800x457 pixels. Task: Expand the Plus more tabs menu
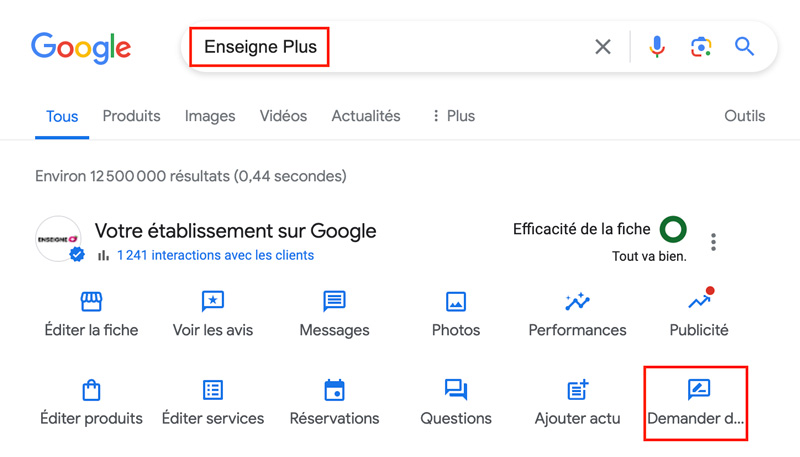[x=453, y=116]
